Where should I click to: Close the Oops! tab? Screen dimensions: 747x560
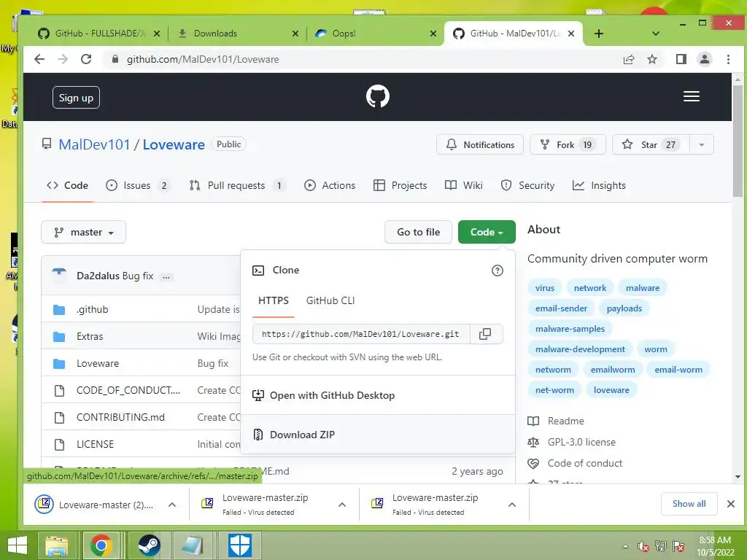coord(433,34)
